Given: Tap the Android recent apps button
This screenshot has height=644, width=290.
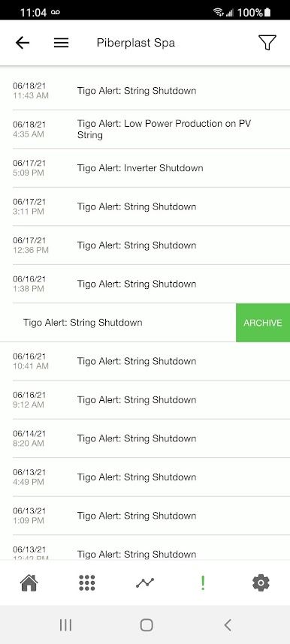Looking at the screenshot, I should (x=65, y=625).
